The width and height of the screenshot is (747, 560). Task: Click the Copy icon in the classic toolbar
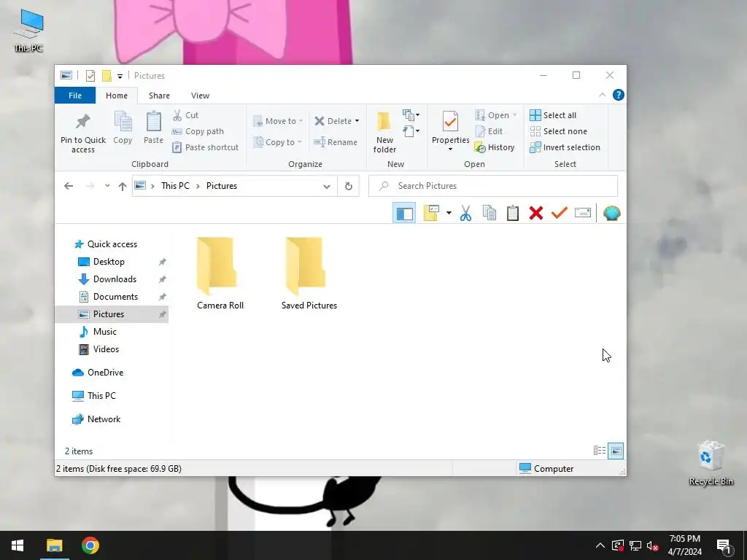(489, 213)
